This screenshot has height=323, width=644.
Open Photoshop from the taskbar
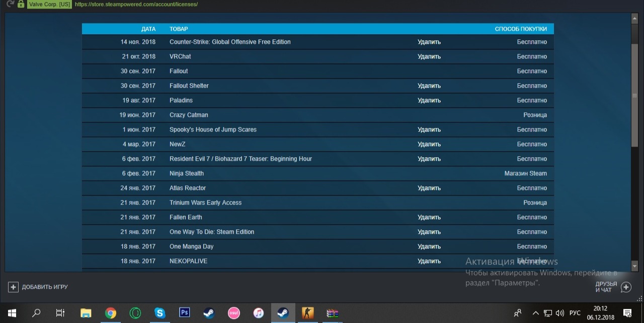184,313
